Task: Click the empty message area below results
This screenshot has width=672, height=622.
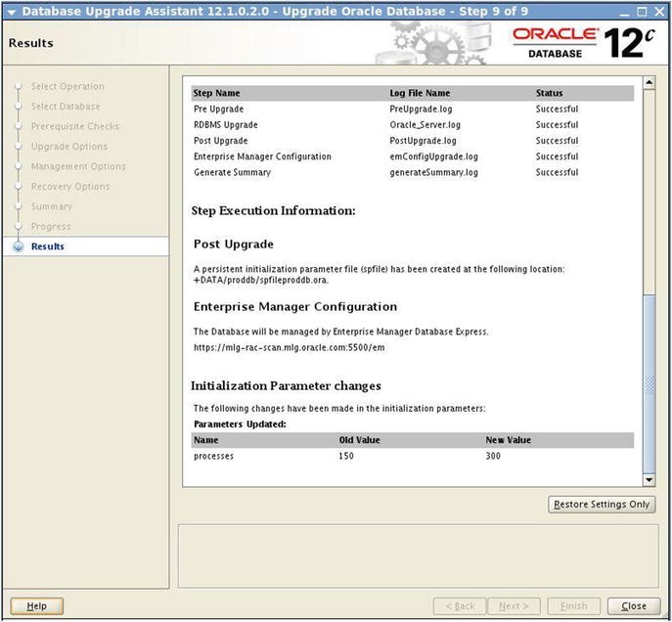Action: 419,556
